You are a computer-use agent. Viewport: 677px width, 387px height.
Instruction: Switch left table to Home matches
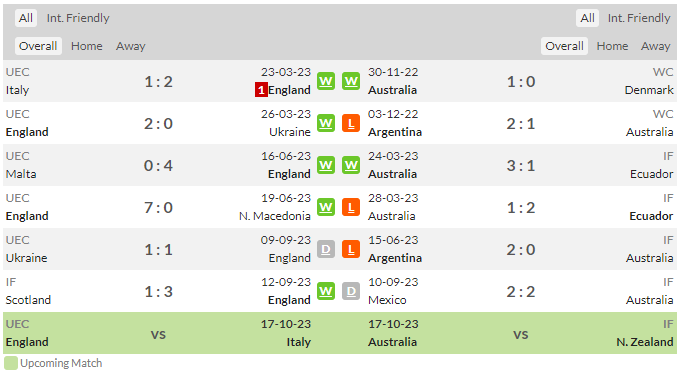87,46
